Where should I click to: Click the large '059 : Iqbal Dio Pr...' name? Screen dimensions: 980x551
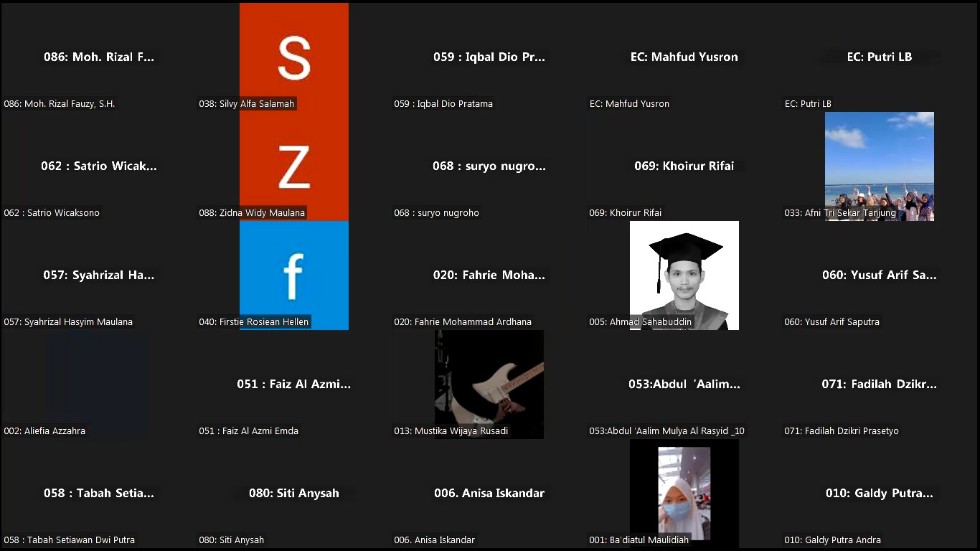point(489,57)
